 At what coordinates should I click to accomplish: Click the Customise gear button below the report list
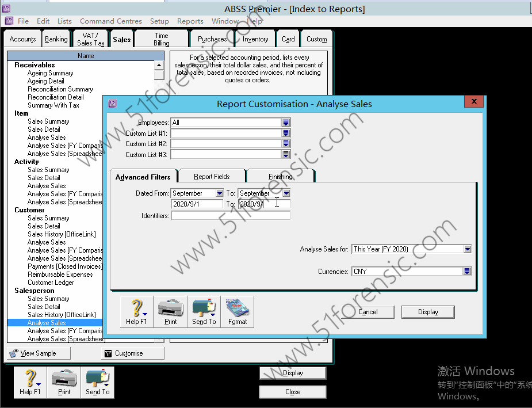point(132,353)
